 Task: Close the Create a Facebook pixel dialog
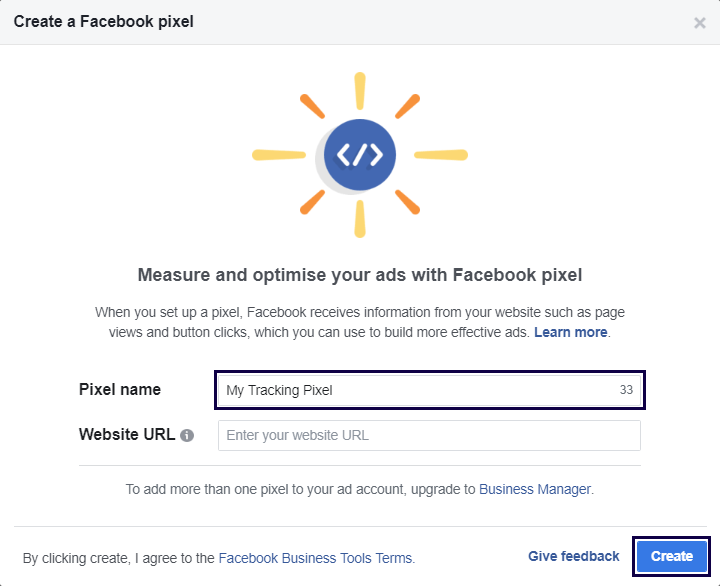tap(700, 23)
